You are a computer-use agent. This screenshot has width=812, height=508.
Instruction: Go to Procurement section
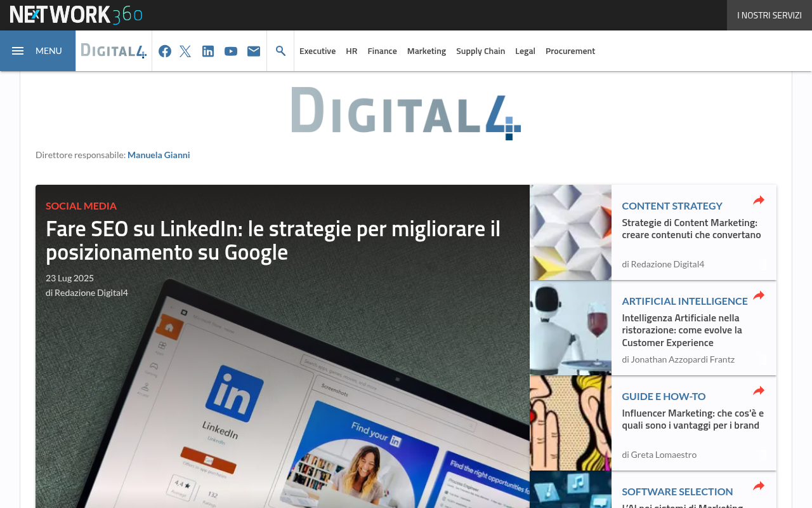(x=570, y=51)
